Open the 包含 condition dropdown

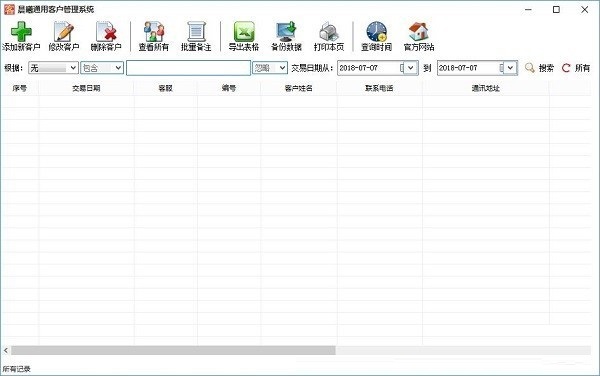(102, 68)
